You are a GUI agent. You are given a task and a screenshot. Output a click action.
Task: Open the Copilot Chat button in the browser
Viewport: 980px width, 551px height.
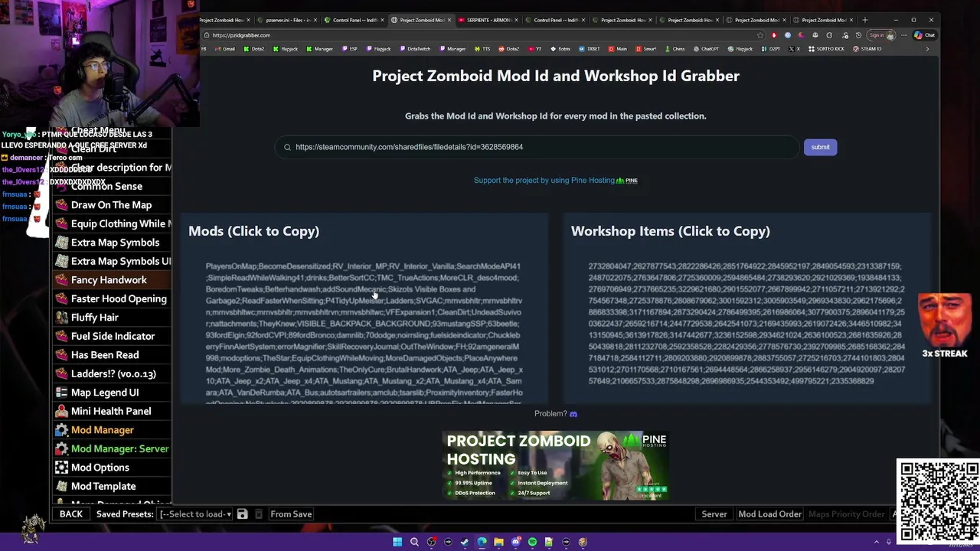pyautogui.click(x=925, y=35)
